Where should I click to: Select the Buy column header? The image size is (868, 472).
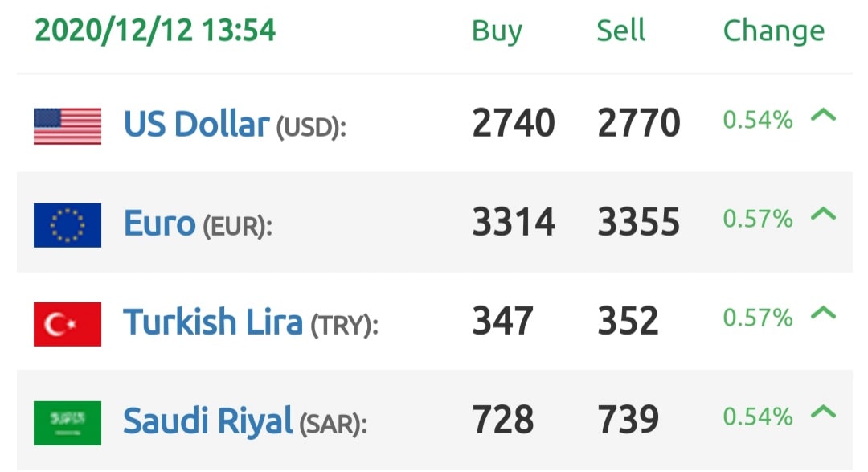point(497,31)
